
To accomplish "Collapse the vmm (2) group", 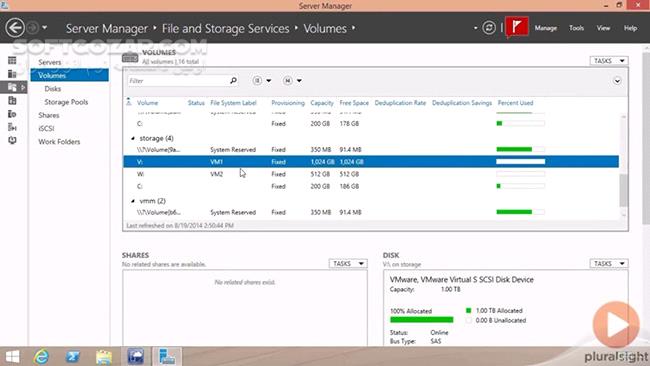I will [x=133, y=201].
